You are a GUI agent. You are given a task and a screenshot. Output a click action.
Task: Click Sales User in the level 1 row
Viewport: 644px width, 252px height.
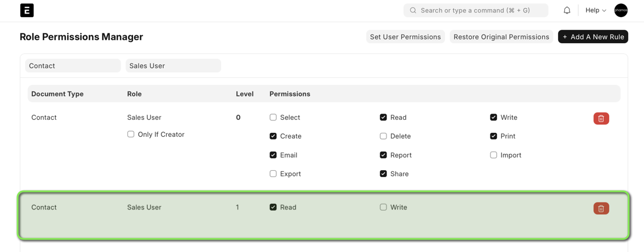pyautogui.click(x=144, y=207)
